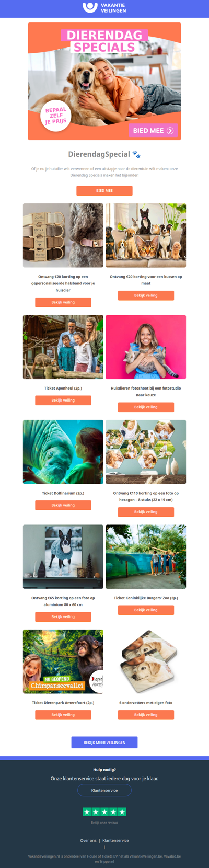
Task: Click the VakantieVeilingen logo in header
Action: [x=104, y=7]
